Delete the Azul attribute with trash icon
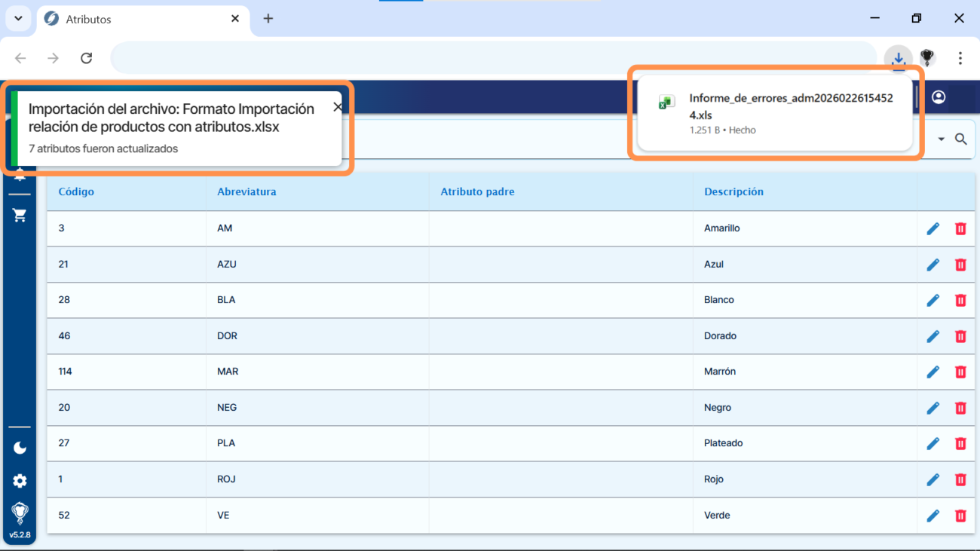 coord(960,265)
